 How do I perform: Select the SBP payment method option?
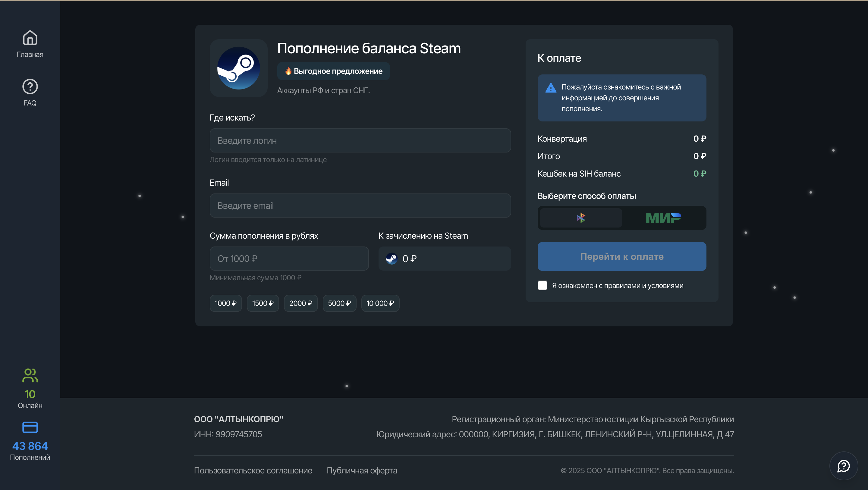(x=580, y=218)
